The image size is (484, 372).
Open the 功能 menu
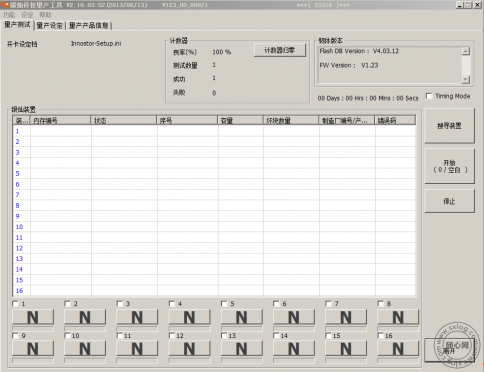[x=9, y=15]
